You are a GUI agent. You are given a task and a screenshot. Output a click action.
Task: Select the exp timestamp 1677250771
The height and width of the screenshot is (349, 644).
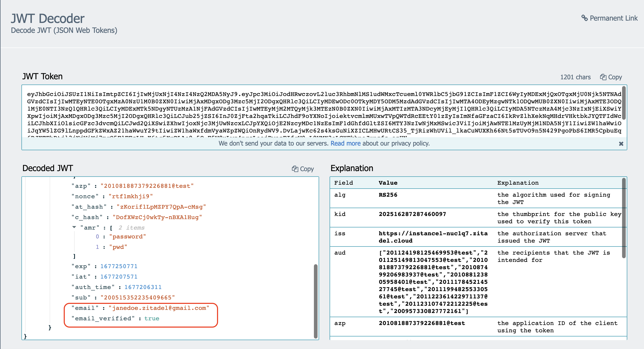[x=119, y=266]
